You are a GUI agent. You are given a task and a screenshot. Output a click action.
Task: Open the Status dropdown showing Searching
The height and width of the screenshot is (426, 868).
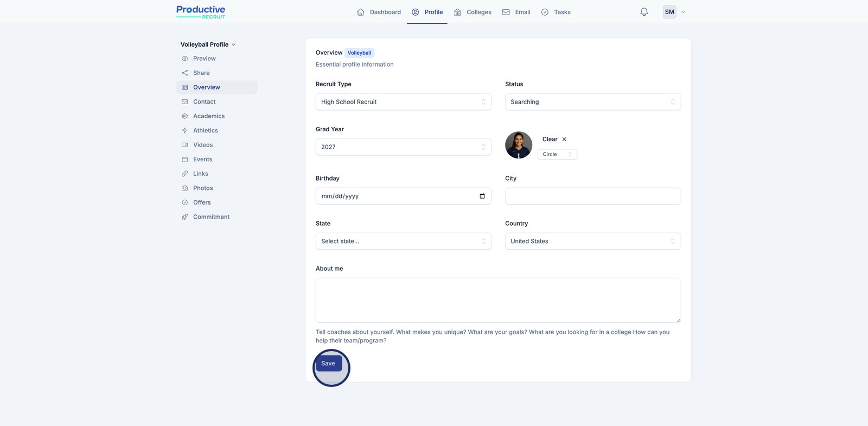pyautogui.click(x=592, y=102)
